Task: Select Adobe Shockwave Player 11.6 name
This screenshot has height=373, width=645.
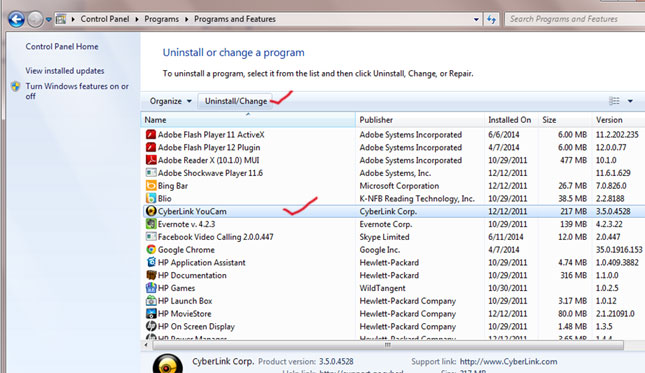Action: coord(210,173)
